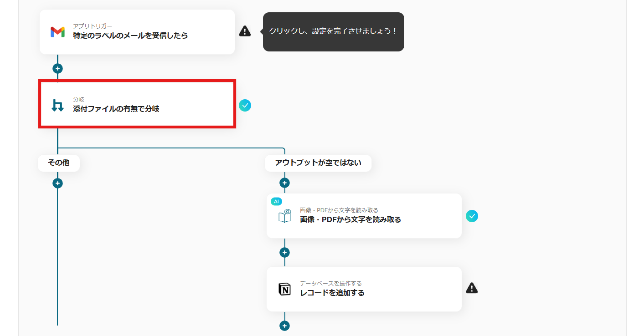644x336 pixels.
Task: Open the レコードを追加する card
Action: pyautogui.click(x=364, y=289)
